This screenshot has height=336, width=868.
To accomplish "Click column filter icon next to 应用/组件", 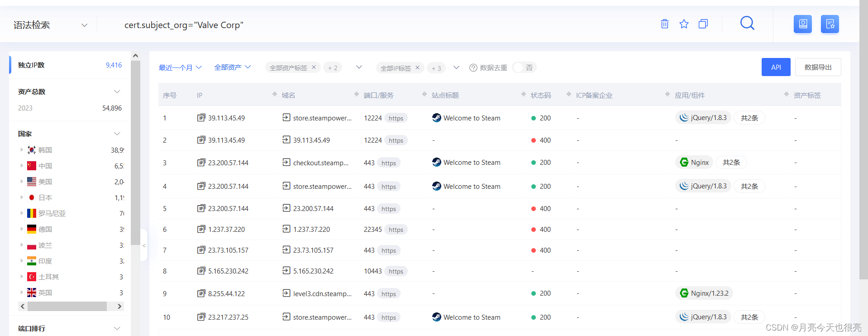I will (668, 94).
